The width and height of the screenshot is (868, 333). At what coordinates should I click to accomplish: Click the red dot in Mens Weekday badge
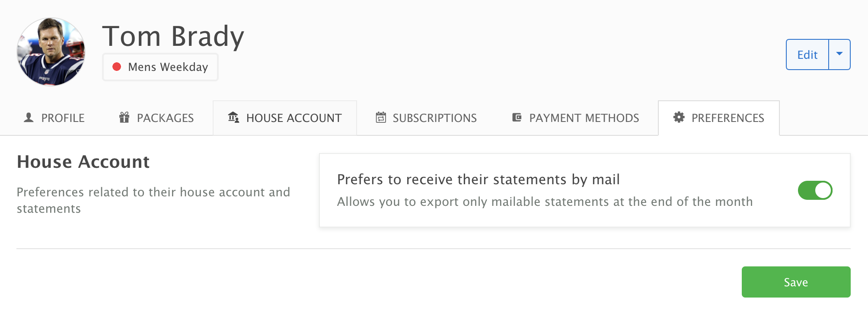pyautogui.click(x=117, y=67)
